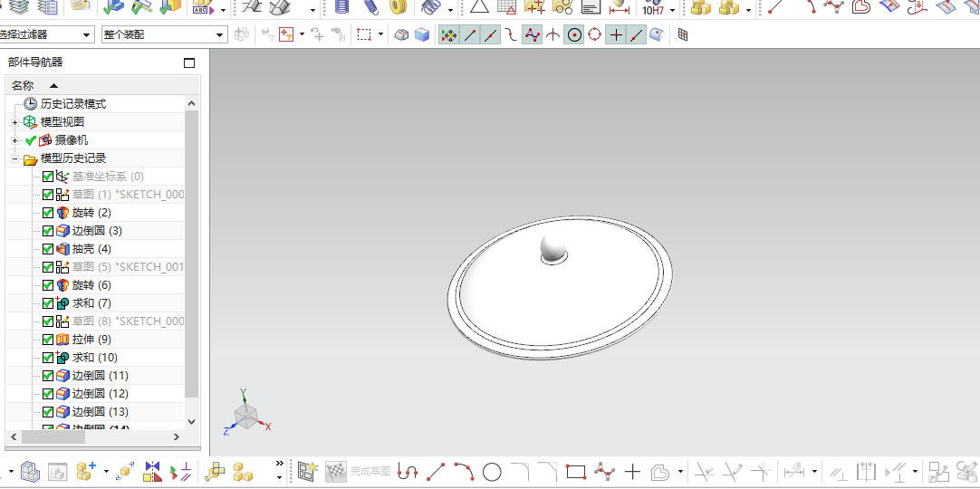Sort the 名称 column using the arrow

point(53,85)
